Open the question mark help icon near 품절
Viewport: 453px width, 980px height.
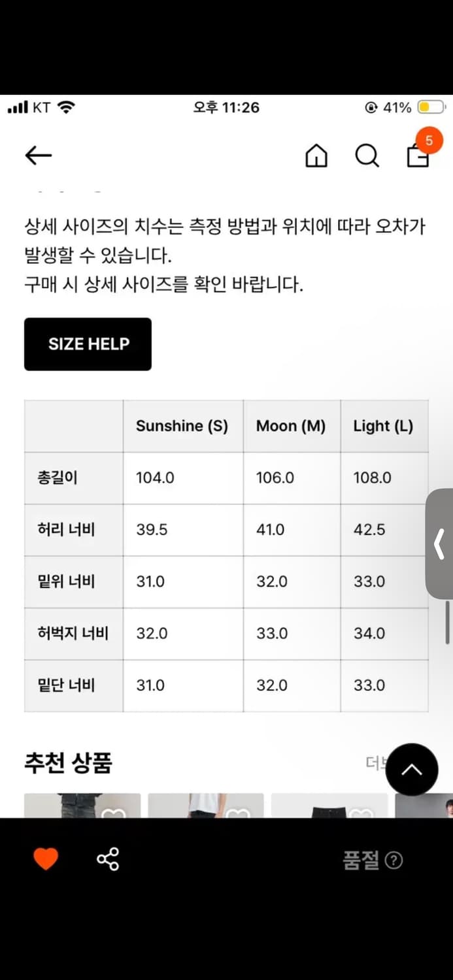tap(394, 860)
